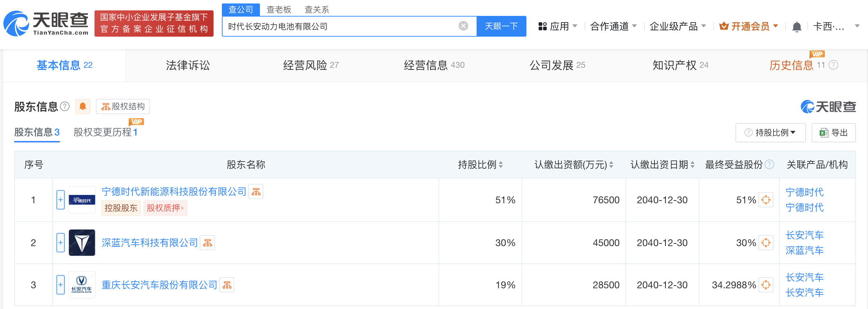This screenshot has width=868, height=309.
Task: Clear the search box with the X icon
Action: click(x=463, y=26)
